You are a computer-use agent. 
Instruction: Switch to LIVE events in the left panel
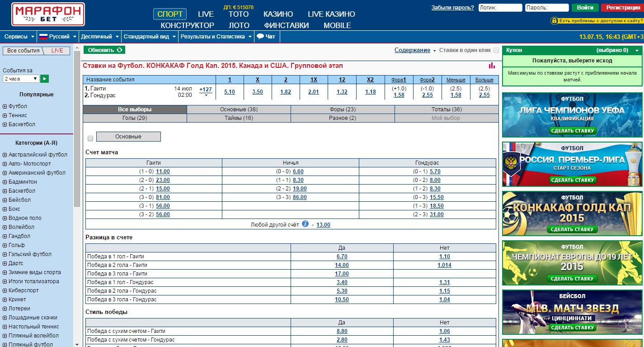[x=57, y=51]
